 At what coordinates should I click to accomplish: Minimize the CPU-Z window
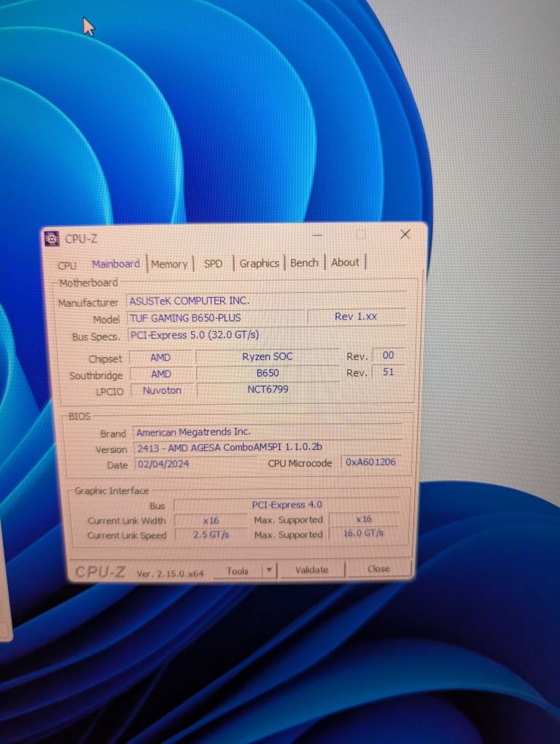click(x=317, y=236)
